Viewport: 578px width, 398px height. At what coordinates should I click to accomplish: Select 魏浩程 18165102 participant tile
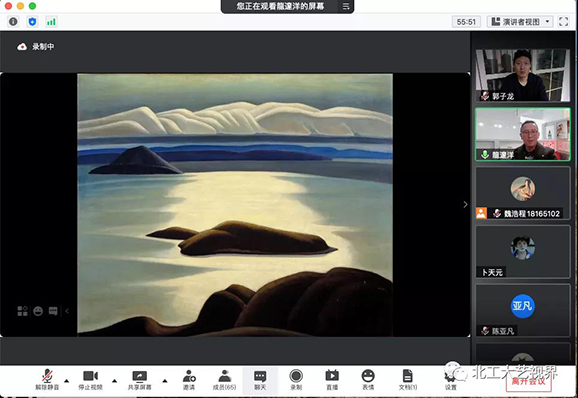pos(523,193)
